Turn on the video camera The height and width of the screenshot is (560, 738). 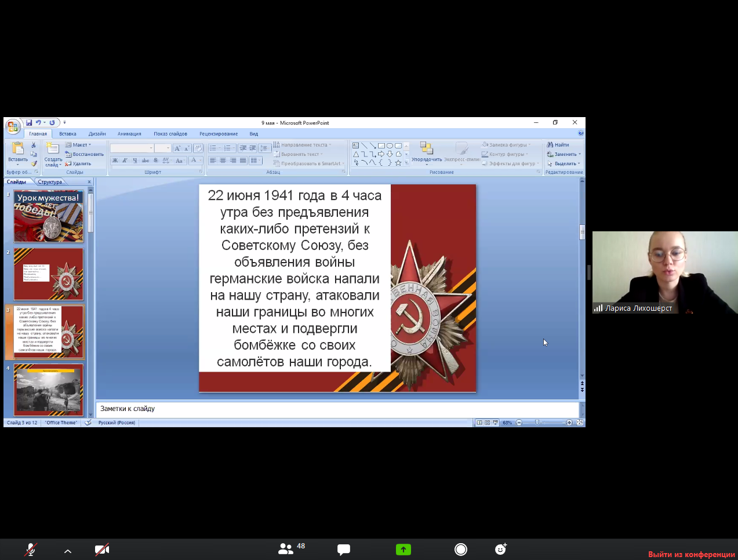102,549
